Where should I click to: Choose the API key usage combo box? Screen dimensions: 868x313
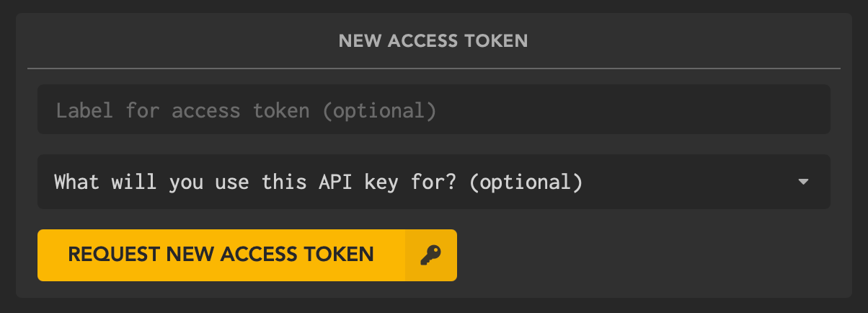click(434, 182)
